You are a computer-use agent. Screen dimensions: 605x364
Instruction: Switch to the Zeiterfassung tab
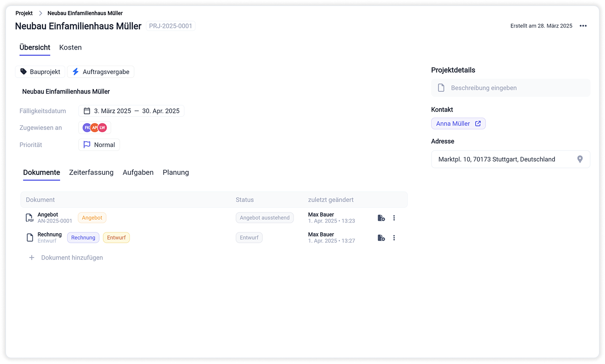[91, 173]
